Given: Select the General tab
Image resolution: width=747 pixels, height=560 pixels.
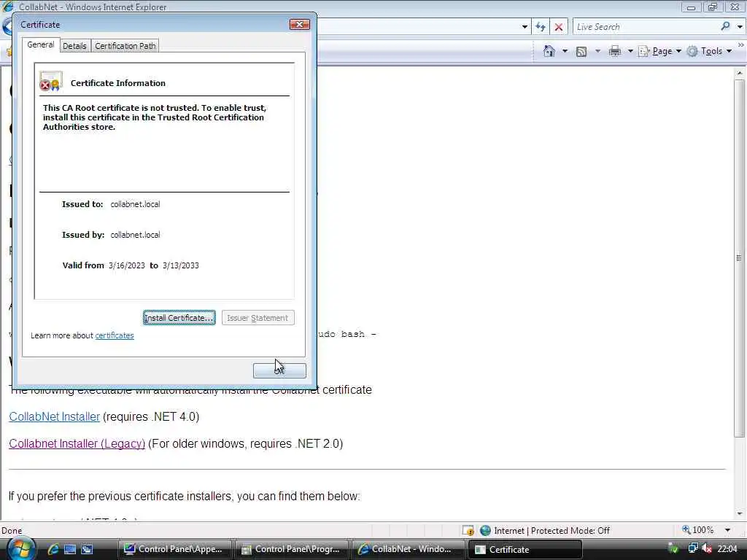Looking at the screenshot, I should [x=41, y=44].
